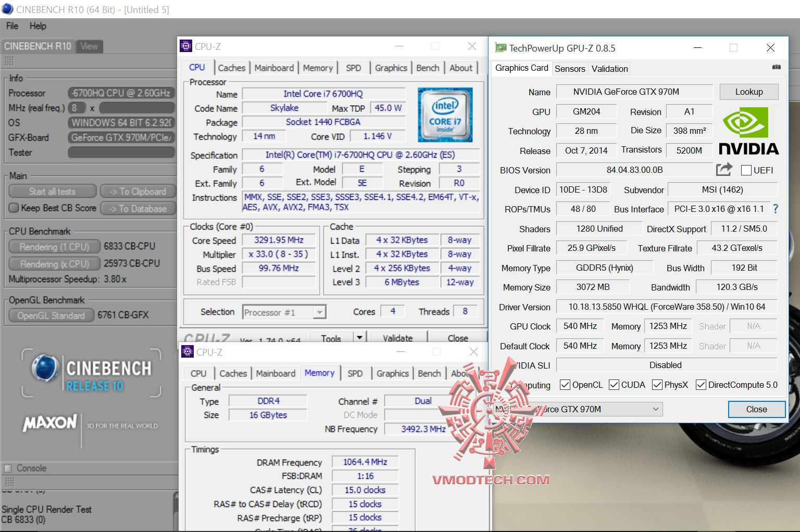Click the NB Frequency value 3492.3 MHz
The height and width of the screenshot is (532, 800).
click(x=423, y=429)
